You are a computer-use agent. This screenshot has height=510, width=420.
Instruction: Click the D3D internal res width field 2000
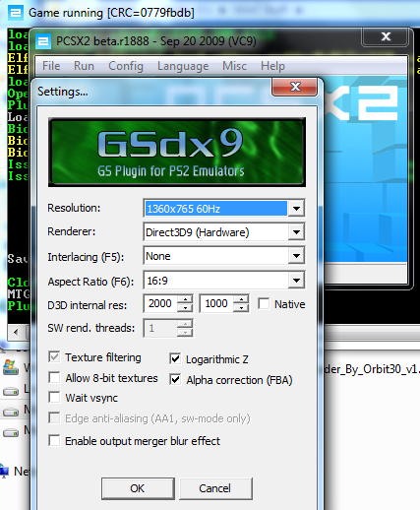(160, 303)
